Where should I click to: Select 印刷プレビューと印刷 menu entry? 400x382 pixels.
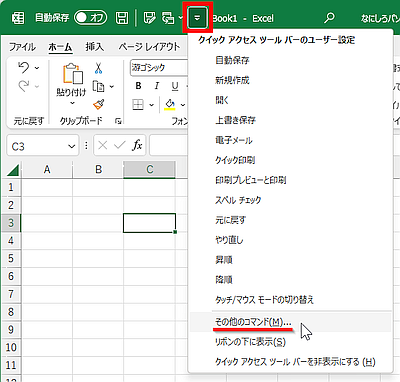click(290, 180)
